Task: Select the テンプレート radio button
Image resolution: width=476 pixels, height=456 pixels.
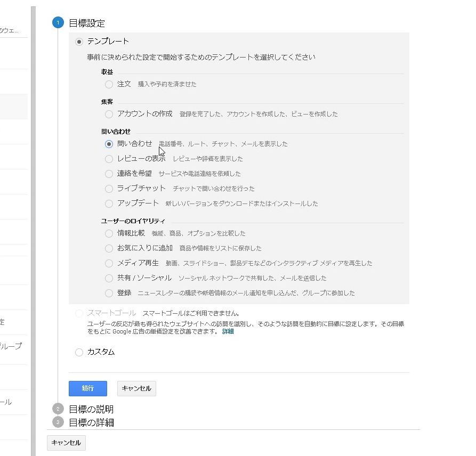Action: coord(79,42)
